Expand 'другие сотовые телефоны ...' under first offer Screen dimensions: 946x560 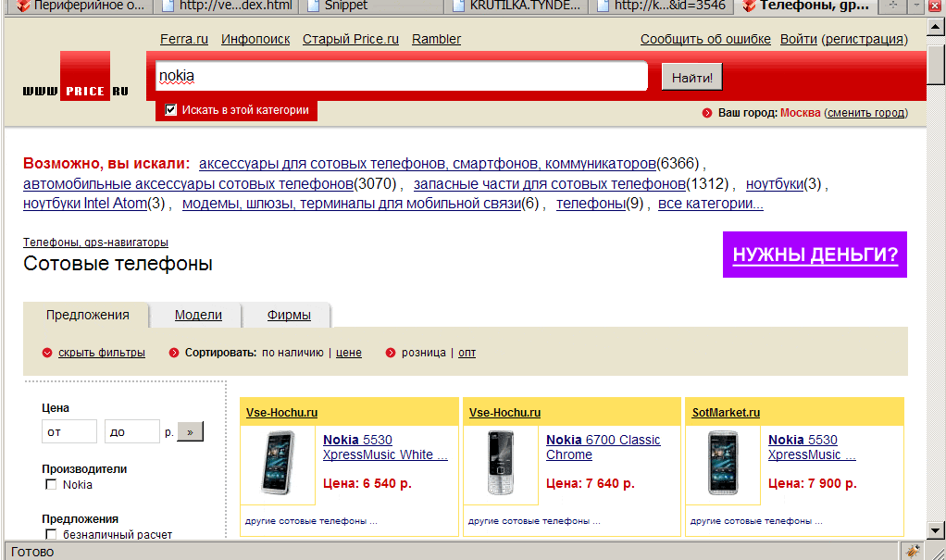tap(311, 521)
